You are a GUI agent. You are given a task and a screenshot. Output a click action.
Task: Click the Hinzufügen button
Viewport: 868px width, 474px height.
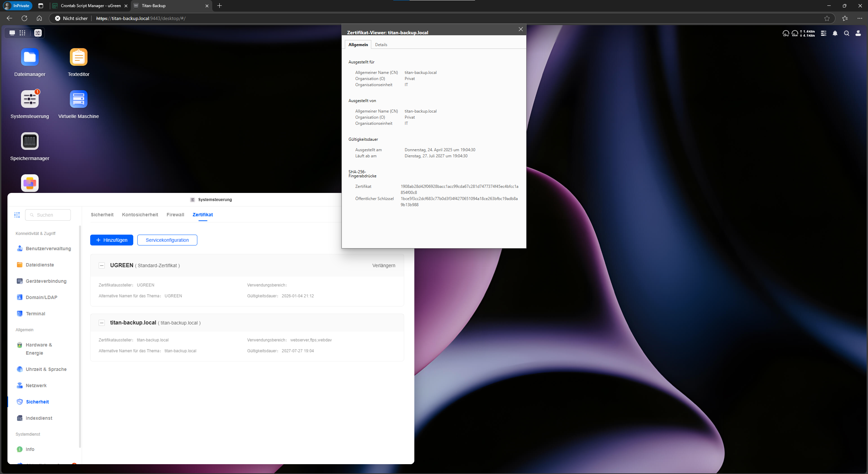pyautogui.click(x=112, y=240)
